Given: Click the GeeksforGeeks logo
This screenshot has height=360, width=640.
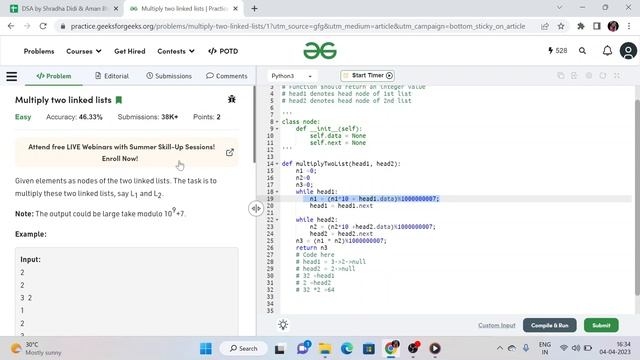Looking at the screenshot, I should 320,51.
